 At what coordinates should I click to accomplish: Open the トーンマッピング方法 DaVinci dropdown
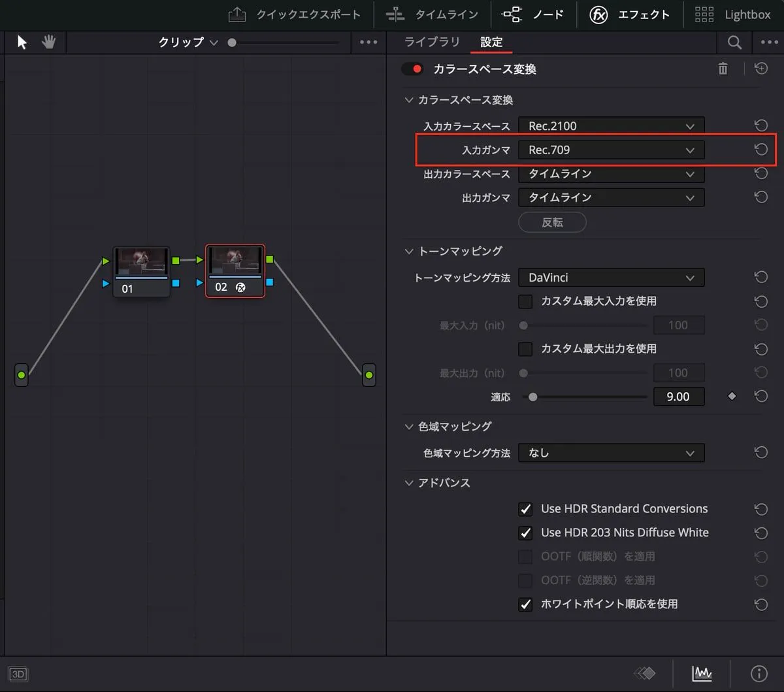pyautogui.click(x=611, y=278)
